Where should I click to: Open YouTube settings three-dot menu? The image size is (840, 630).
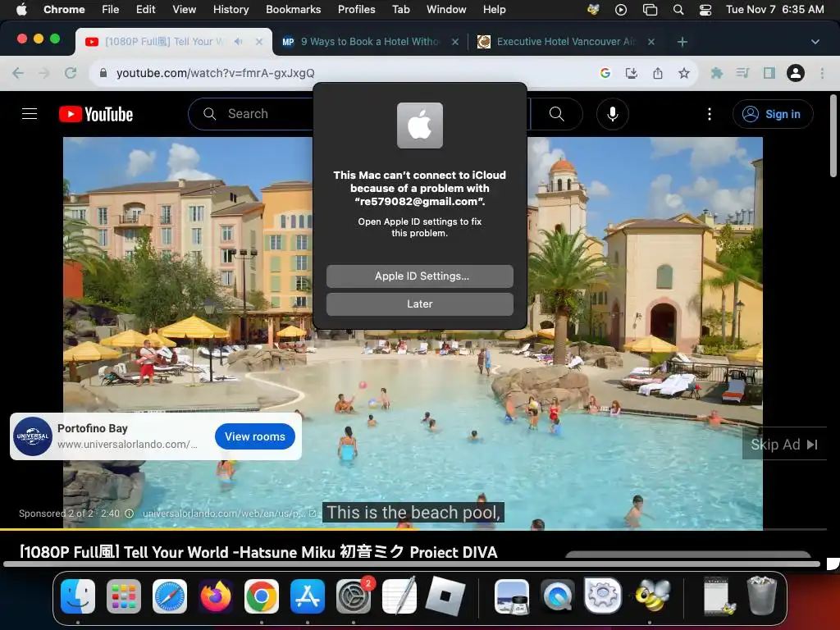point(710,114)
